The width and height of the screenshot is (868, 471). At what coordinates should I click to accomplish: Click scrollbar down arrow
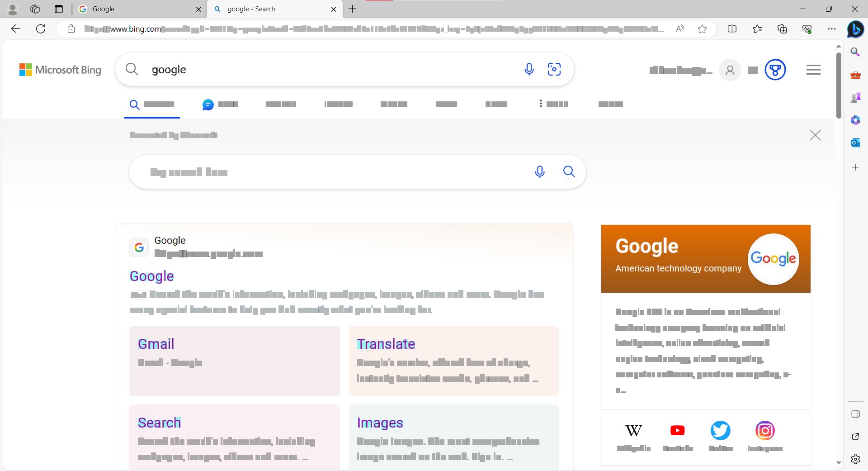coord(839,463)
